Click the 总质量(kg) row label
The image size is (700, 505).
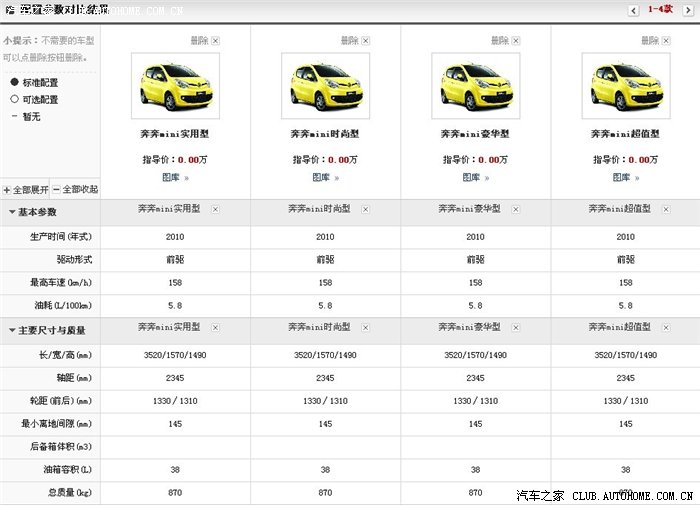[x=70, y=492]
